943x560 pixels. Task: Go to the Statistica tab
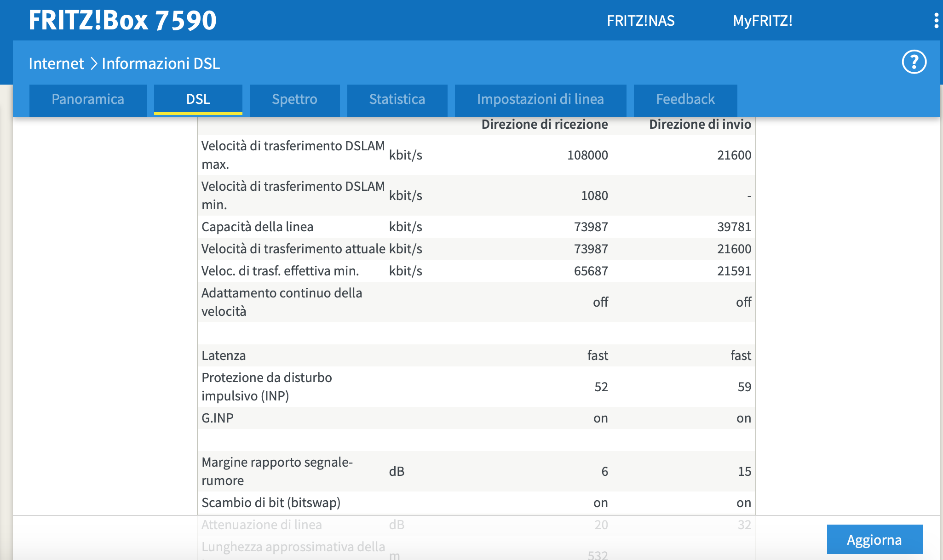[397, 99]
